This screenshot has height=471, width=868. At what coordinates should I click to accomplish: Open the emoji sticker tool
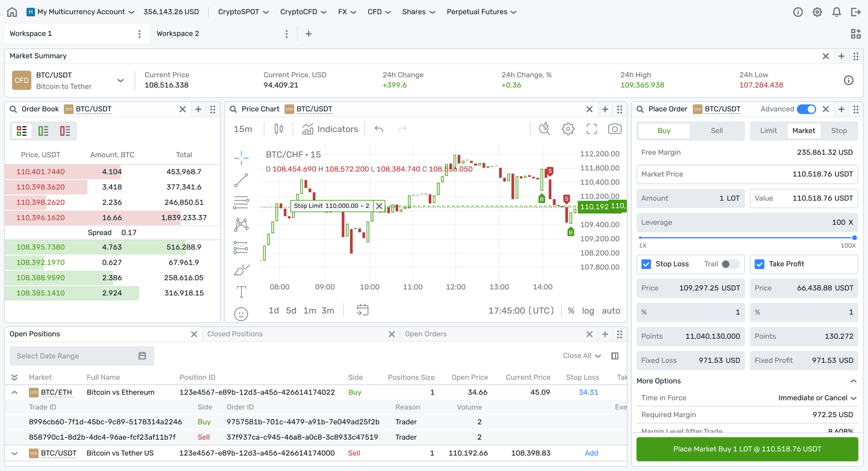click(241, 314)
